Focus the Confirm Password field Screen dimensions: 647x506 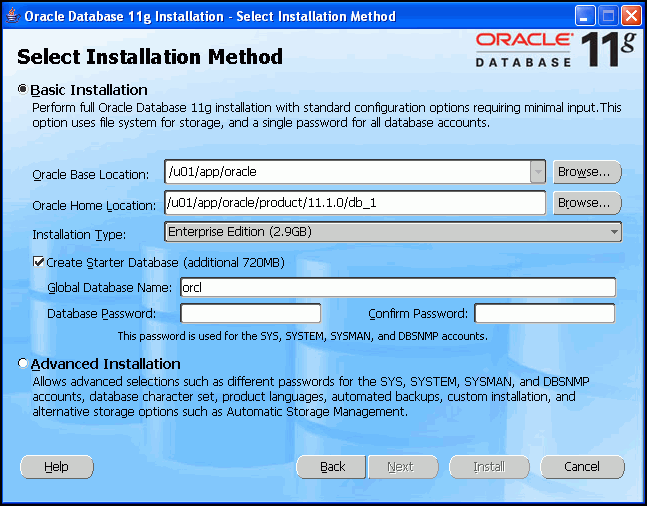(x=544, y=314)
